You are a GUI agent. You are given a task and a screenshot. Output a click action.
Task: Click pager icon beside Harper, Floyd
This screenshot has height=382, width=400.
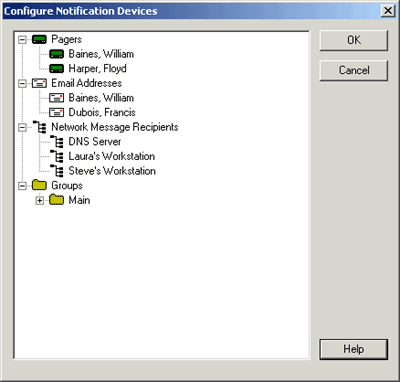(x=57, y=69)
